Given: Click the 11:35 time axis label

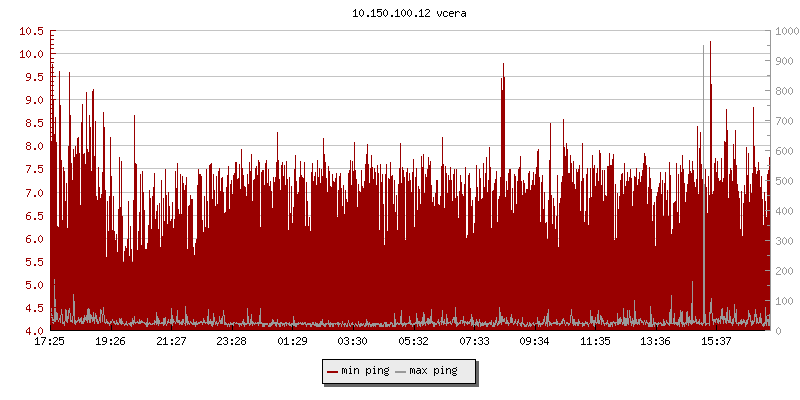Looking at the screenshot, I should [595, 342].
